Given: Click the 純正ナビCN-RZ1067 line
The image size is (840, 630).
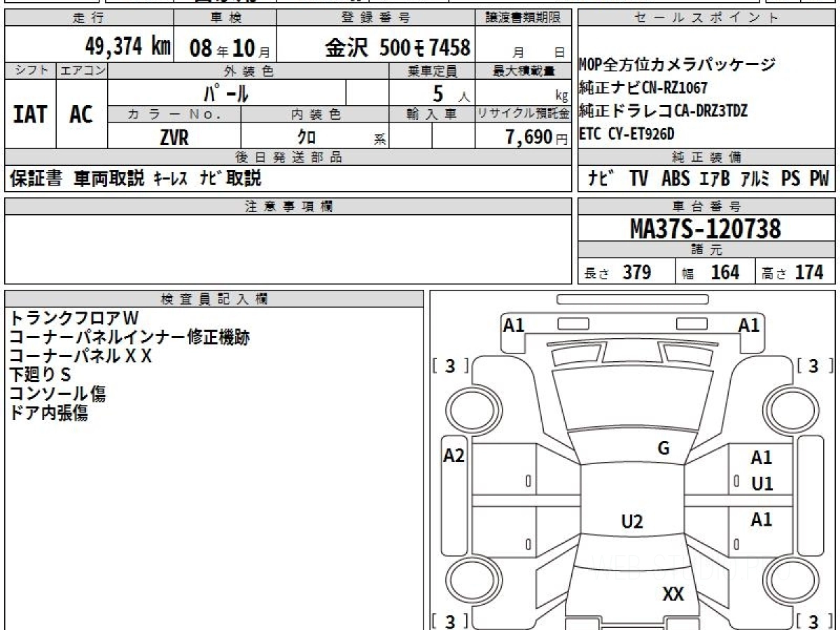Looking at the screenshot, I should [643, 87].
